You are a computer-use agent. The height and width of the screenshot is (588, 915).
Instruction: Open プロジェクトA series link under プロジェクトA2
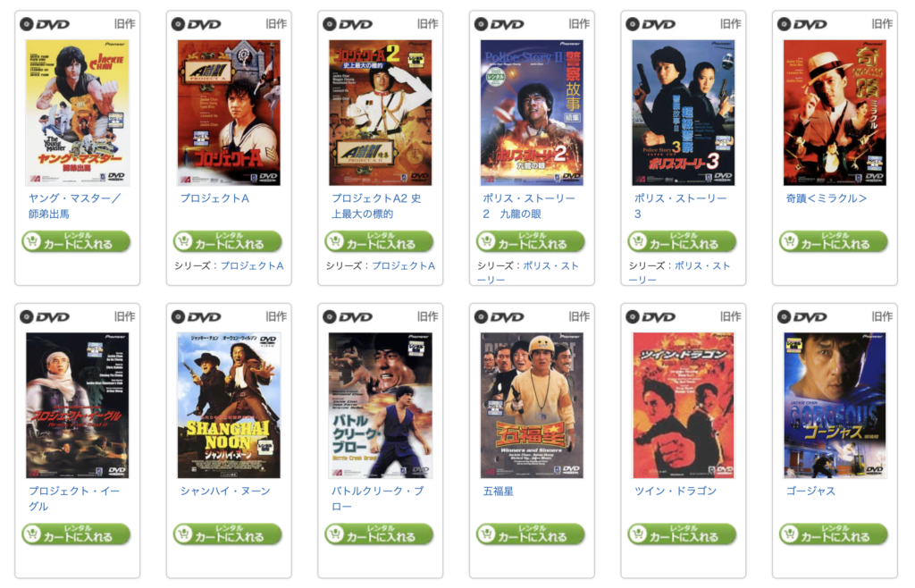pyautogui.click(x=404, y=266)
